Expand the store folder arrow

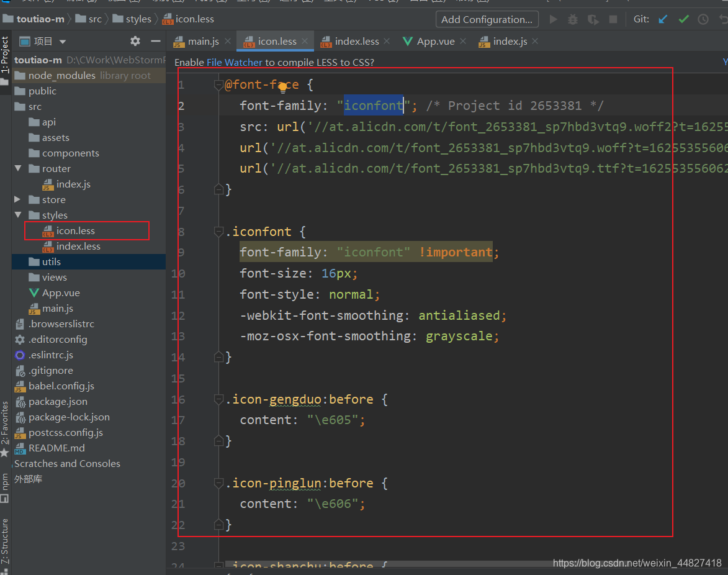(17, 199)
